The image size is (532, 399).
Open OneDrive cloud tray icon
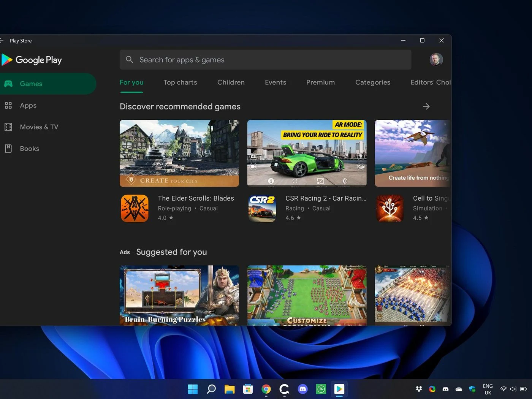(x=459, y=389)
